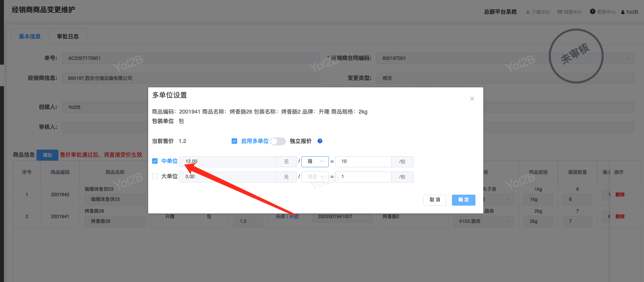644x282 pixels.
Task: Close the 多单位设置 dialog with X
Action: 472,99
